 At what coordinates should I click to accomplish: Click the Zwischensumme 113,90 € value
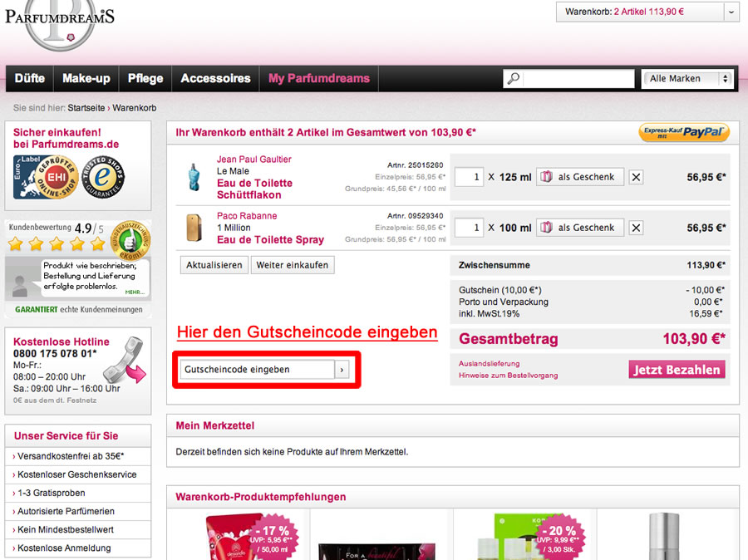[x=706, y=265]
